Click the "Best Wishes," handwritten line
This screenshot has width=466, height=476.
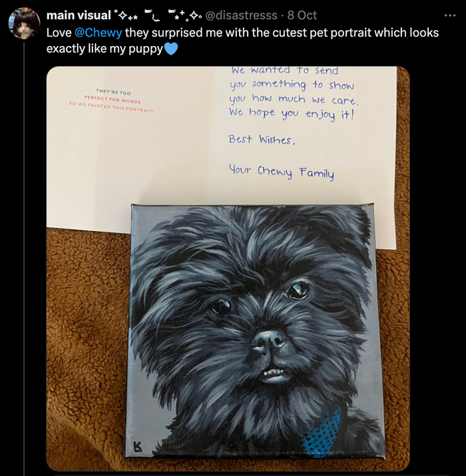(262, 140)
